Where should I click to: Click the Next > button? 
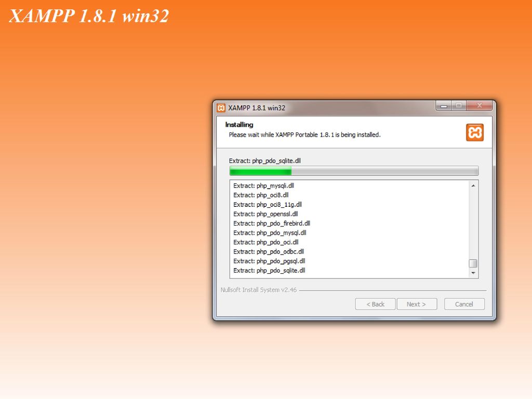click(417, 304)
